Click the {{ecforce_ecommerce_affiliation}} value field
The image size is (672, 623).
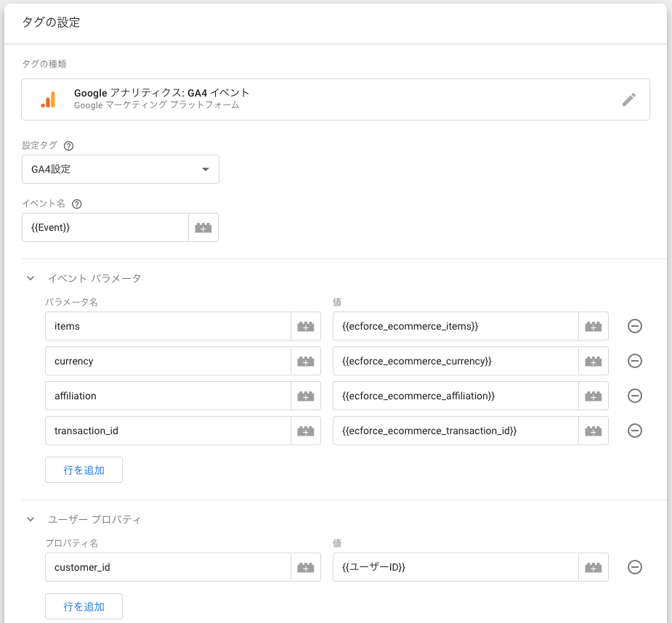tap(456, 396)
